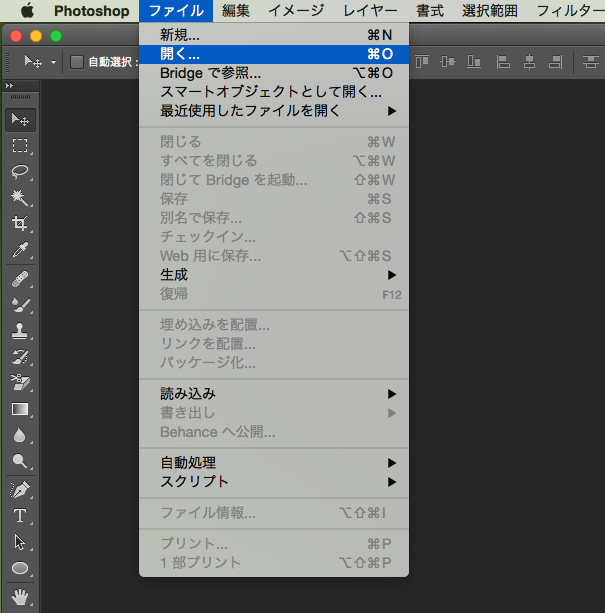This screenshot has width=605, height=613.
Task: Open the 選択範囲 menu
Action: coord(490,11)
